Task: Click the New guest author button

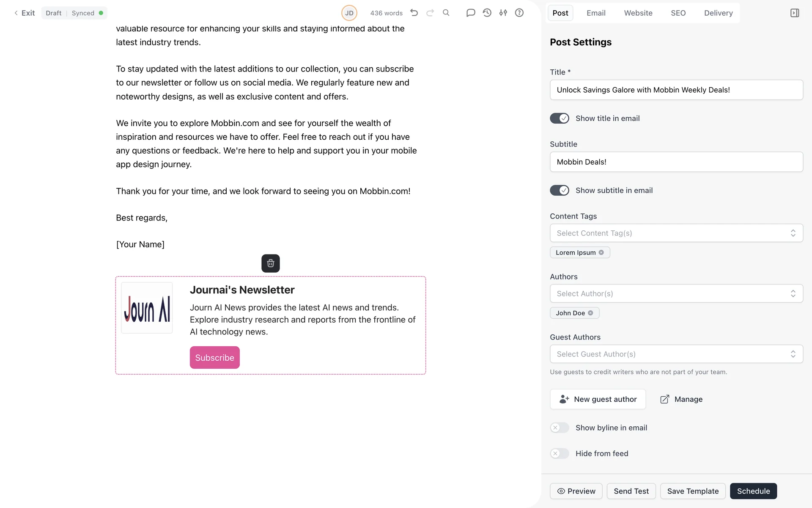Action: [x=598, y=399]
